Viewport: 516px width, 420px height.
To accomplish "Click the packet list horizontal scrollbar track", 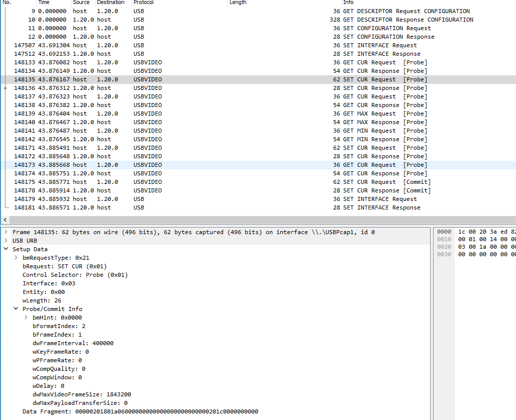I will (x=263, y=220).
